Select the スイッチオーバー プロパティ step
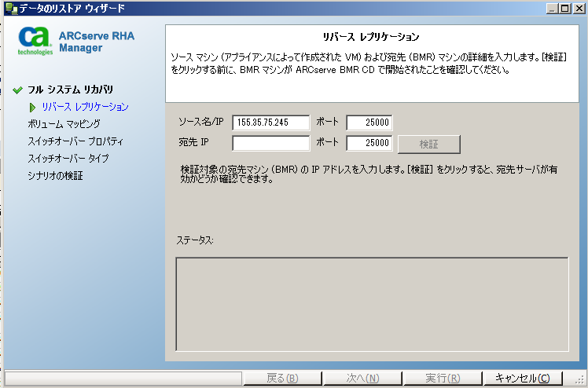This screenshot has height=388, width=588. 75,141
